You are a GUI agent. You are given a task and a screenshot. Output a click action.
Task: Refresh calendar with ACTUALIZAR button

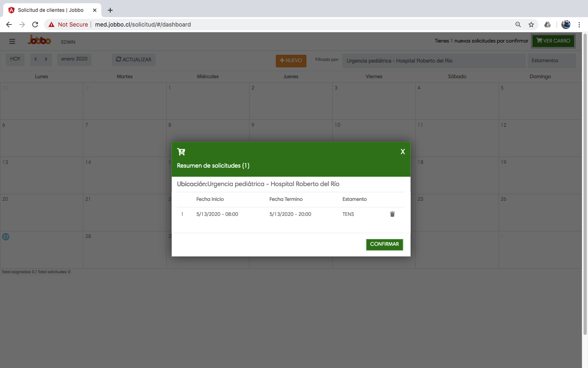[134, 60]
